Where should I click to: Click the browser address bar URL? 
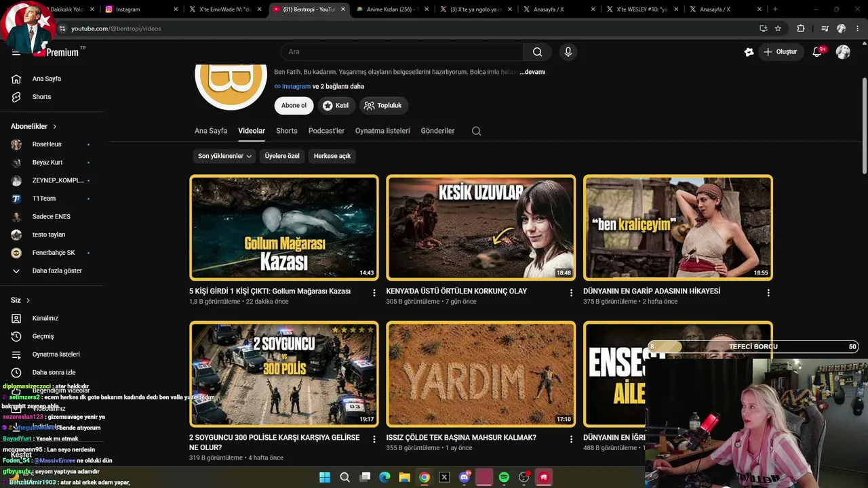click(116, 28)
